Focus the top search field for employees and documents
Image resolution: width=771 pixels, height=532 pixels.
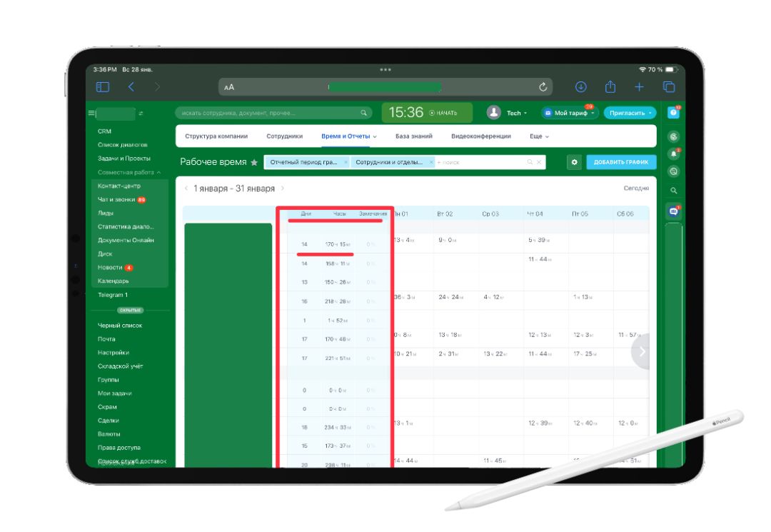click(274, 113)
